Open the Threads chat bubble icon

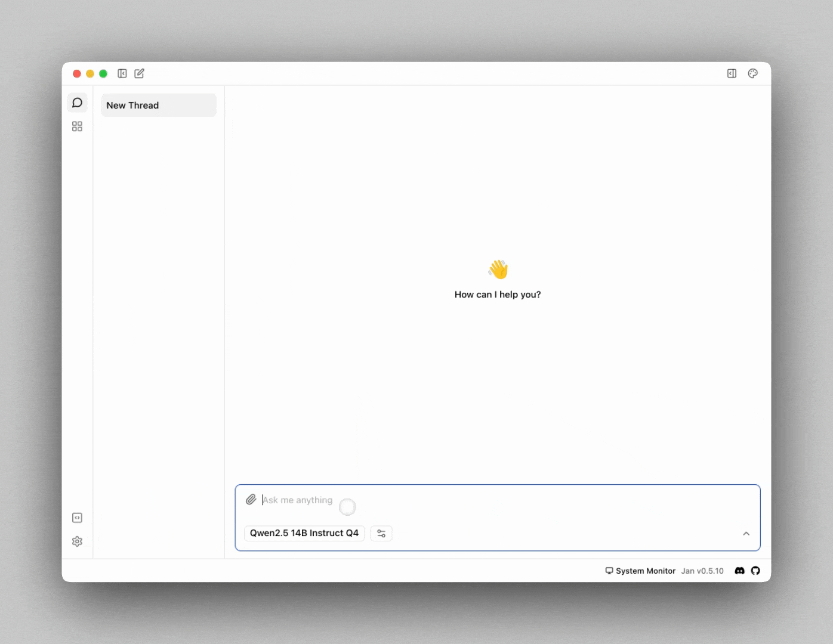point(77,103)
